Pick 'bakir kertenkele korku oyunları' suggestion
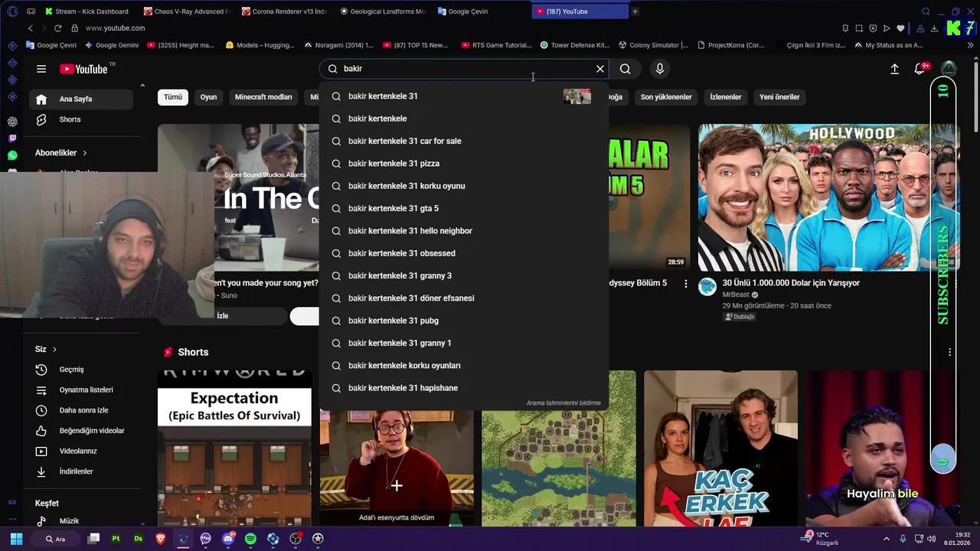This screenshot has width=980, height=551. 464,366
